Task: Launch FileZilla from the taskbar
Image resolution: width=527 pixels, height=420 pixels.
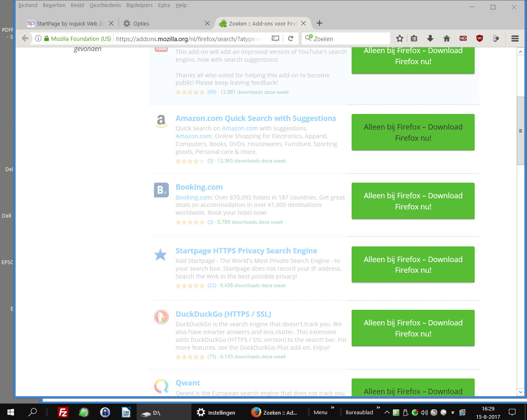Action: tap(63, 412)
